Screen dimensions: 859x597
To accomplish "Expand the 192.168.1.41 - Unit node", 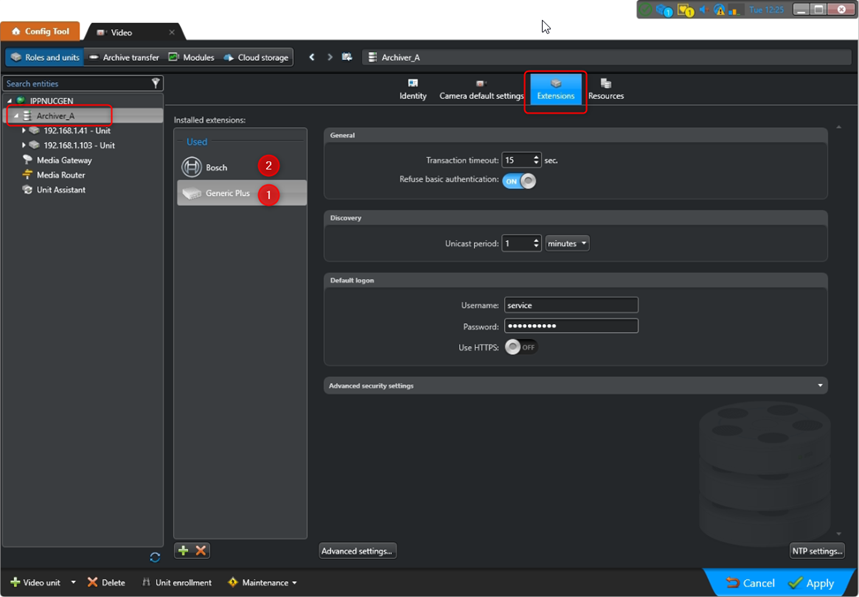I will (24, 130).
